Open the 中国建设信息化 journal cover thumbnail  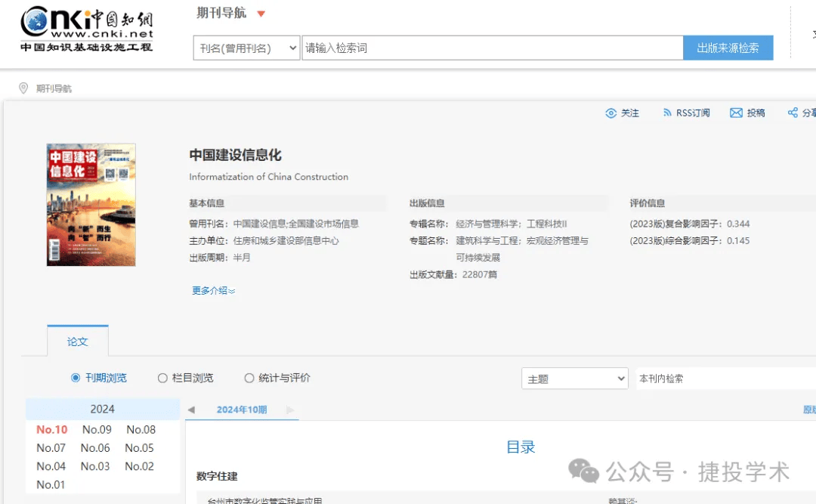tap(91, 205)
